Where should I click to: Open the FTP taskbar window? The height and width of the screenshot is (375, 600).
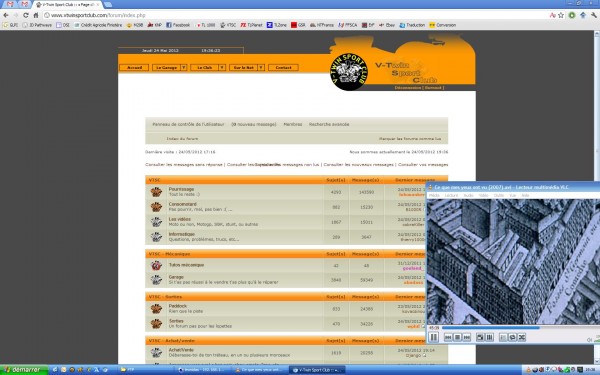coord(146,370)
